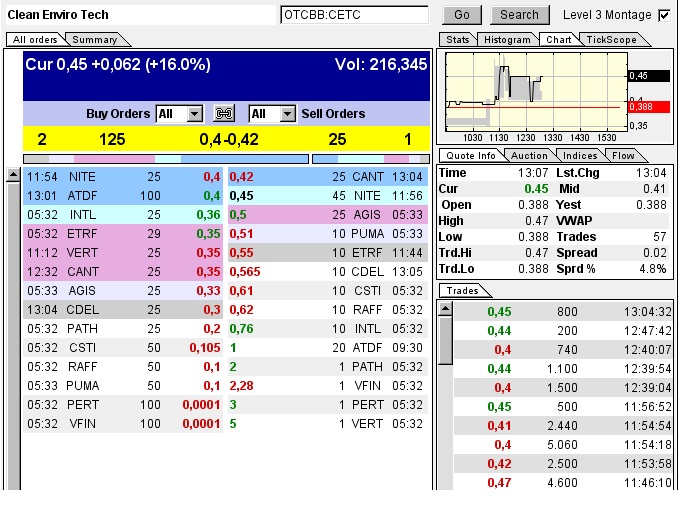Click the link icon between order filters
679x524 pixels.
[x=225, y=114]
